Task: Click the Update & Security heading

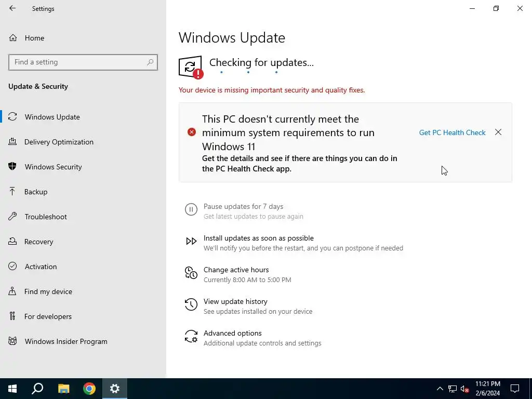Action: [38, 87]
